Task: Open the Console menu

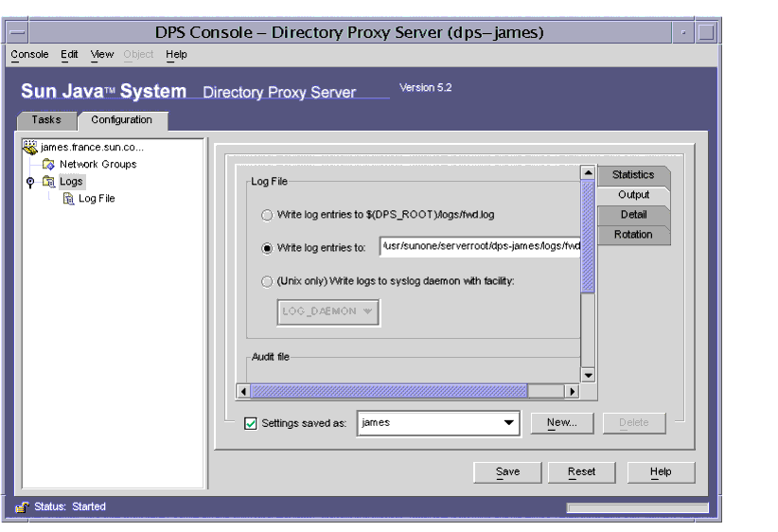Action: coord(29,55)
